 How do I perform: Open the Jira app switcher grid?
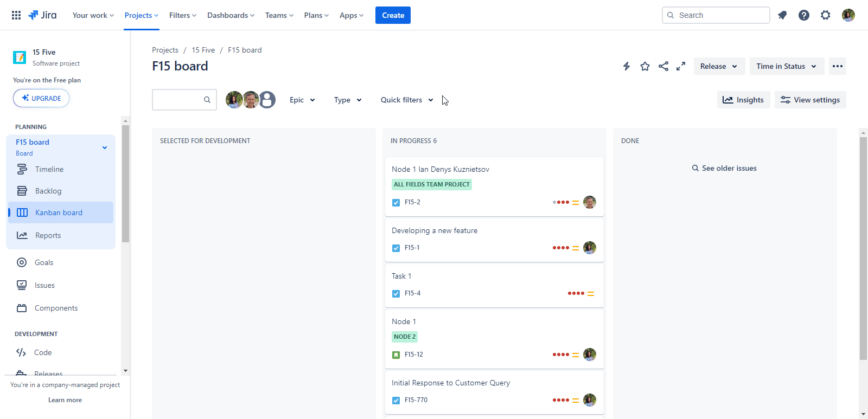click(x=16, y=15)
